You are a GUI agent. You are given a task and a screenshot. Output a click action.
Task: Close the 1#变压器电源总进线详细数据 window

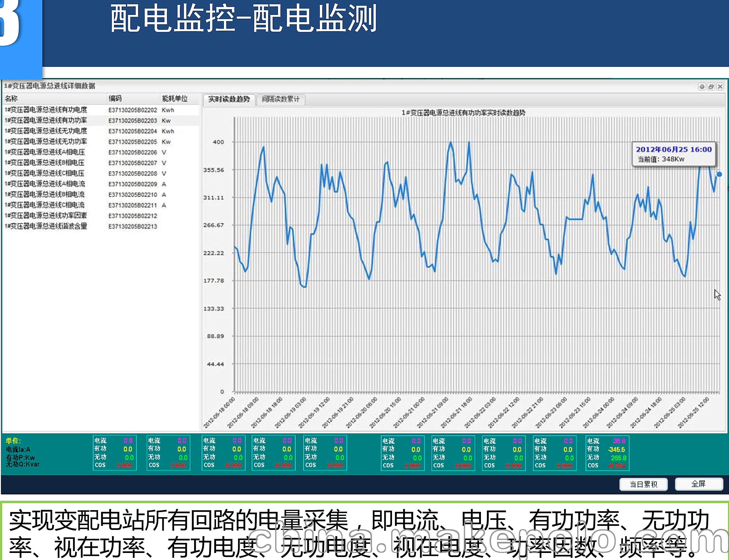pos(720,87)
